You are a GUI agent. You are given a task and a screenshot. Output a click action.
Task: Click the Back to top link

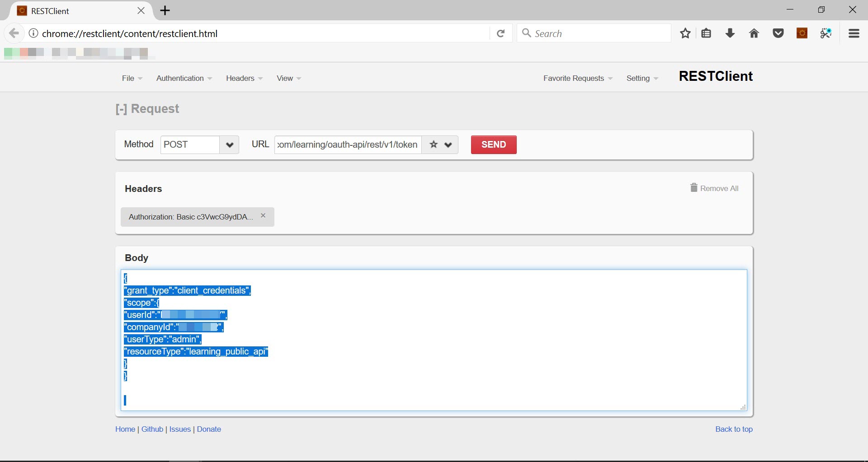point(734,429)
